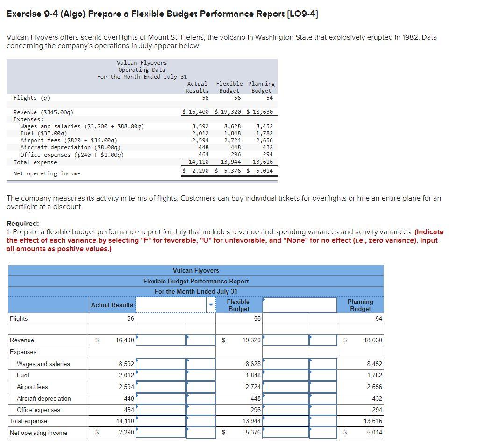This screenshot has width=478, height=448.
Task: Click the Revenue spending variance input cell
Action: 161,340
